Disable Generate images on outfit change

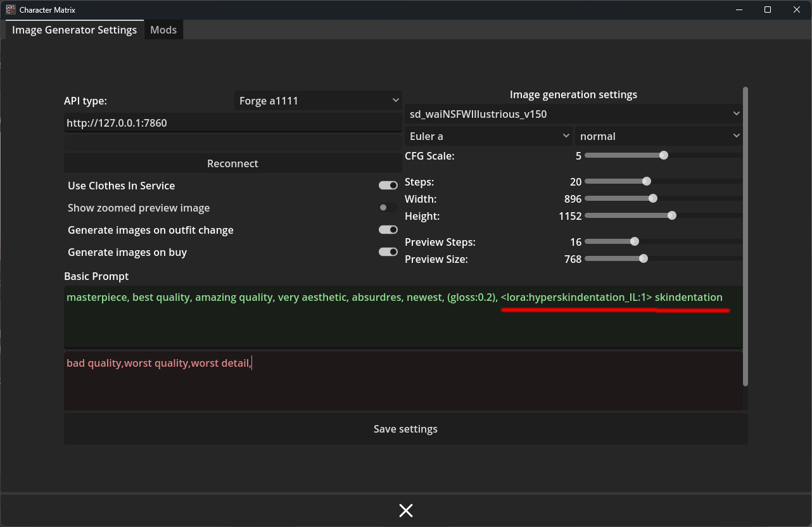coord(388,230)
